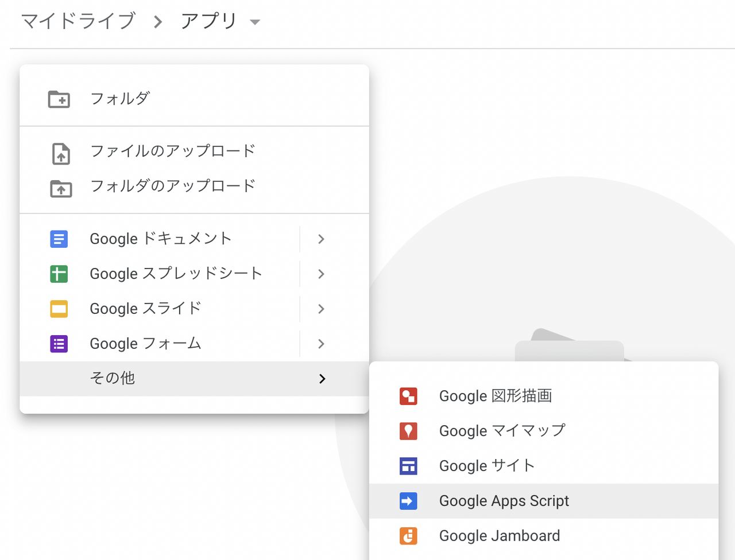Click the Google Jamboard orange icon
The image size is (735, 560).
pos(408,536)
